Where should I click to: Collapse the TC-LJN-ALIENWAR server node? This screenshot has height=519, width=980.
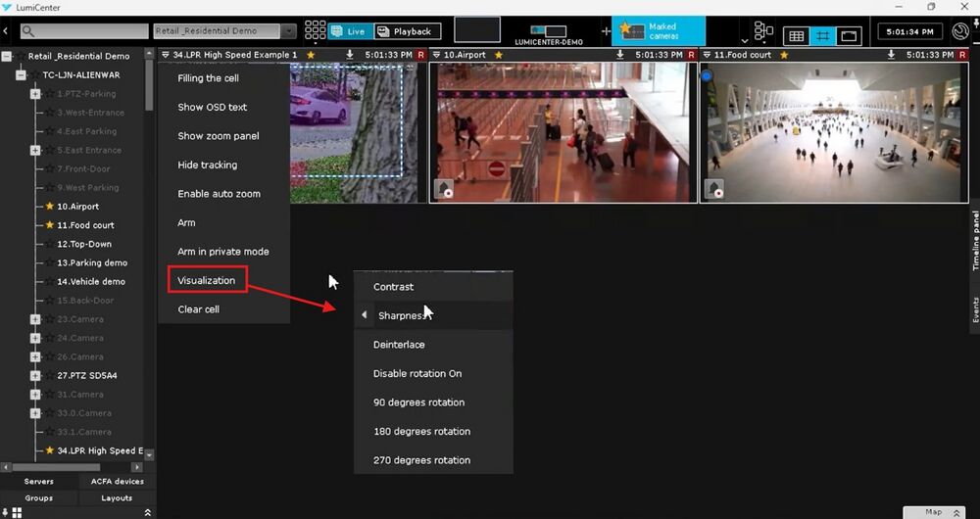point(21,75)
